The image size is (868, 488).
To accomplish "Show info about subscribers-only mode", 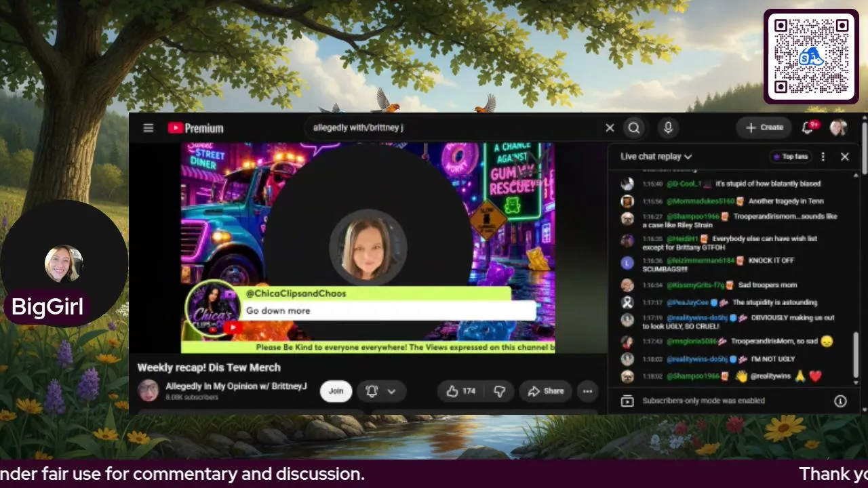I will pyautogui.click(x=841, y=401).
